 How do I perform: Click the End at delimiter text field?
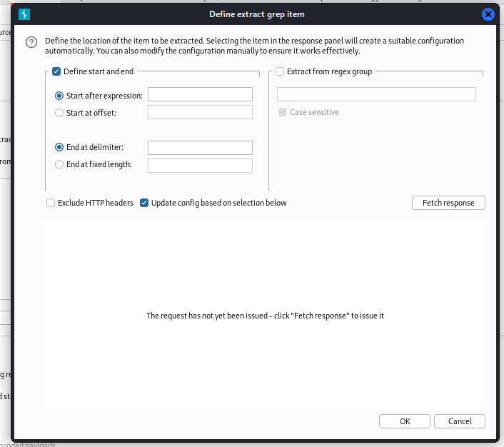point(200,148)
